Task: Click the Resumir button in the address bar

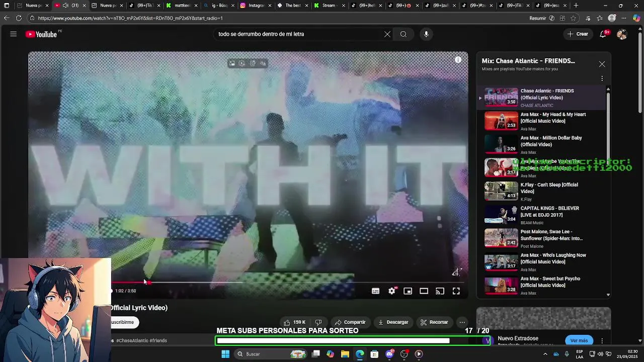Action: (538, 18)
